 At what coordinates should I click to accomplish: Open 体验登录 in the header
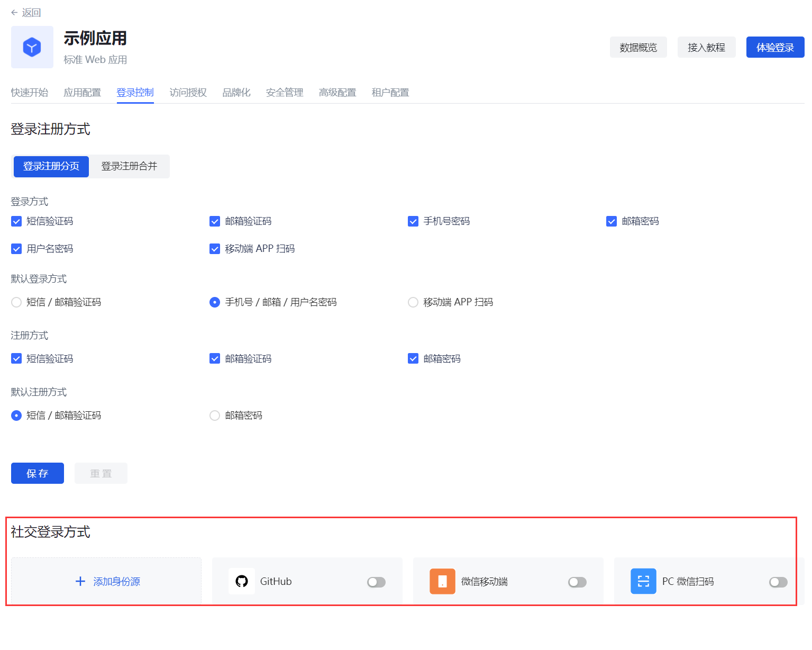(x=775, y=47)
